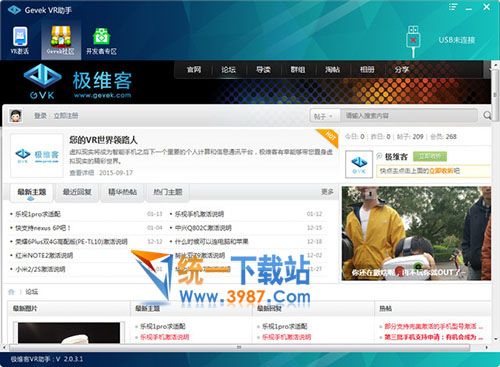Open first red post in 热帖 column
This screenshot has width=500, height=367.
coord(434,326)
